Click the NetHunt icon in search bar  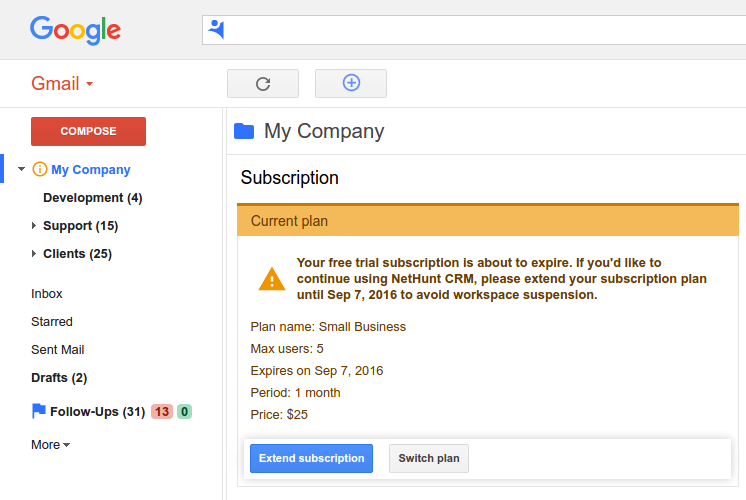point(216,29)
